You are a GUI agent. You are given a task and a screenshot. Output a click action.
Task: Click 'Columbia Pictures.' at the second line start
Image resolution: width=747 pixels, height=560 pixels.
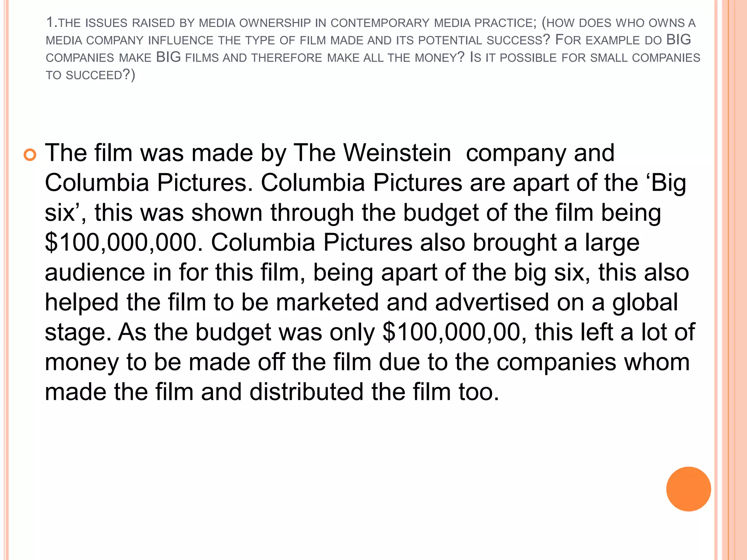pyautogui.click(x=149, y=182)
